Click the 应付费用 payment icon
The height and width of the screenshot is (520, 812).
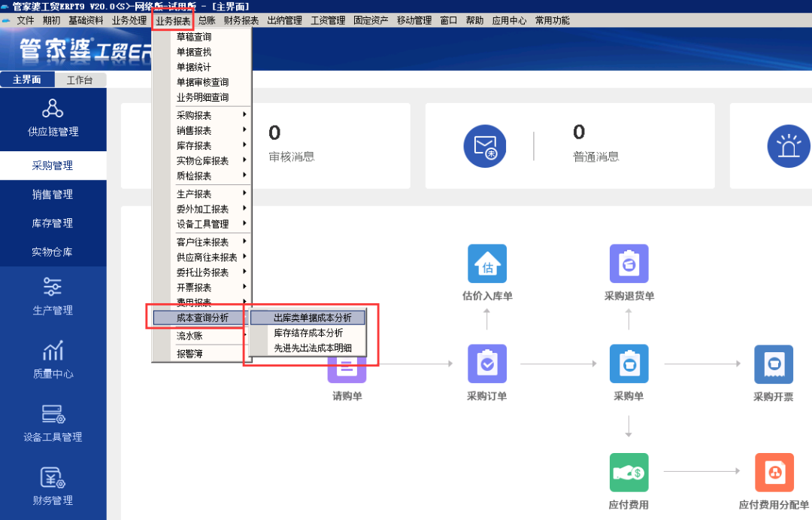(x=629, y=472)
